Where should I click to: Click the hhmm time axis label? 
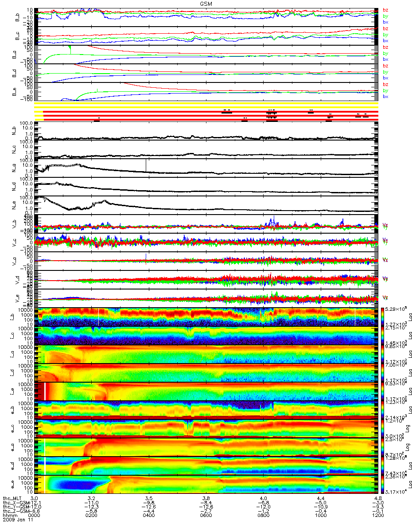tap(10, 516)
